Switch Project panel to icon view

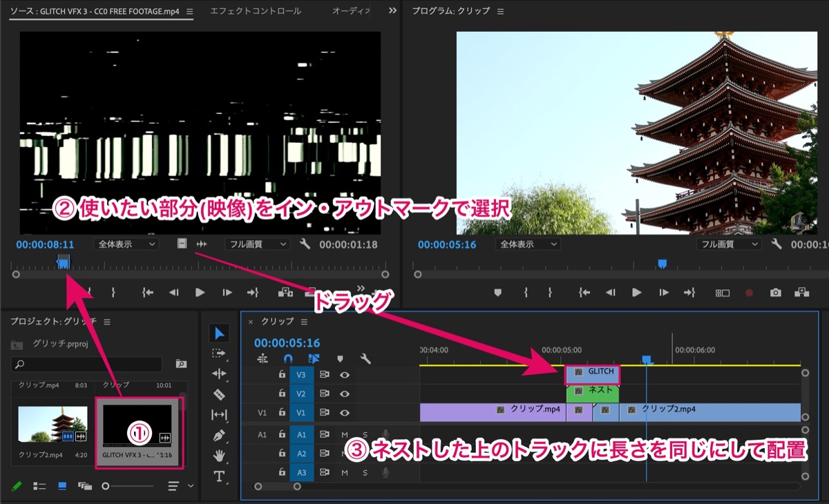[62, 486]
